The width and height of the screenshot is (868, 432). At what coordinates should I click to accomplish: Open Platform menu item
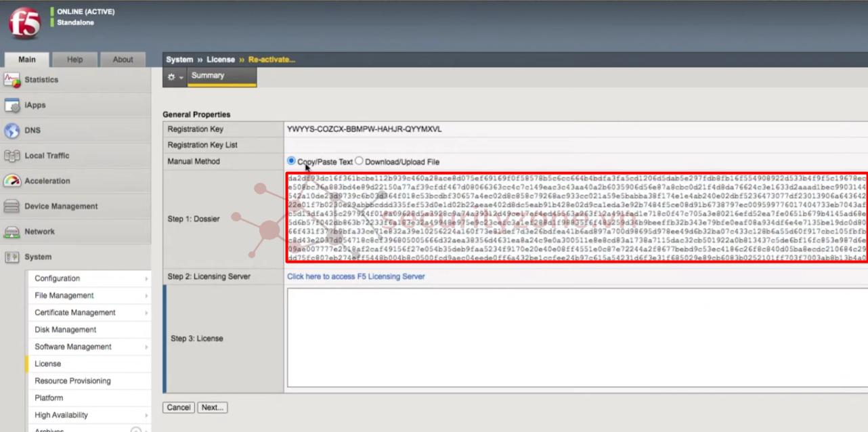[49, 398]
